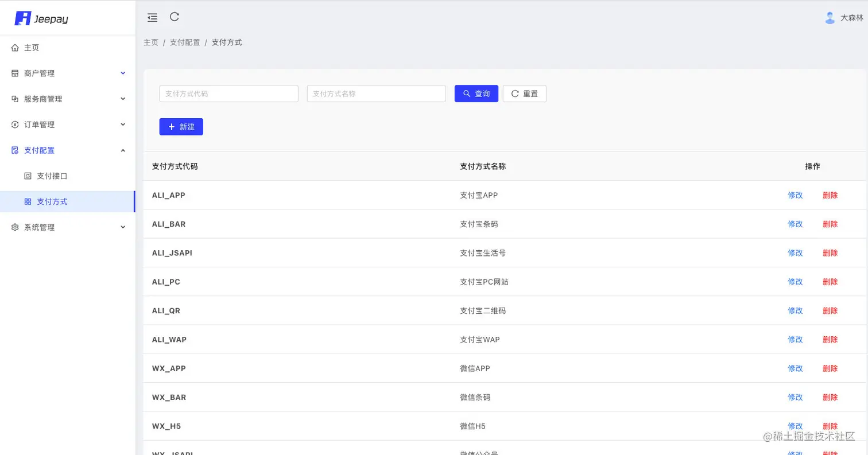Click the icon beside 服务商管理
This screenshot has height=455, width=868.
click(15, 99)
